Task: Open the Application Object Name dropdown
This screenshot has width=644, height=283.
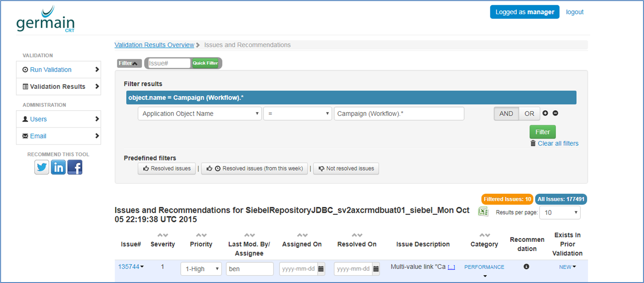Action: (x=199, y=114)
